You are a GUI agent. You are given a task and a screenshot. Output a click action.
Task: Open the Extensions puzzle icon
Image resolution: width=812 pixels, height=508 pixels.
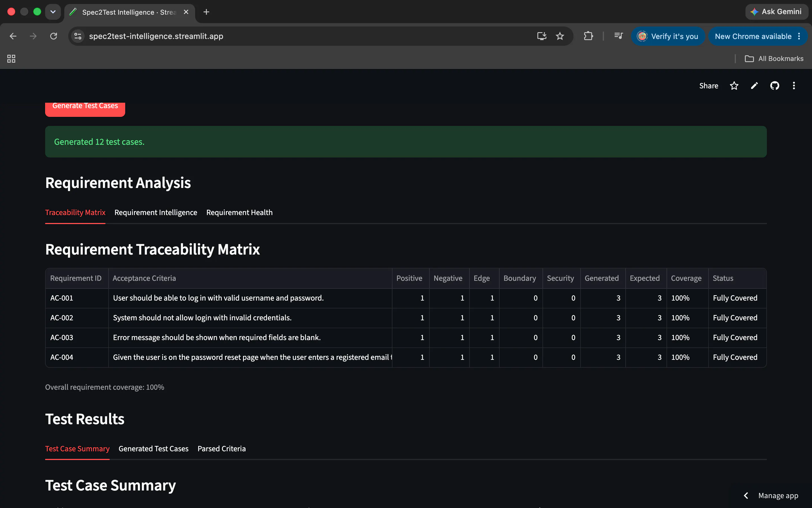pos(588,36)
